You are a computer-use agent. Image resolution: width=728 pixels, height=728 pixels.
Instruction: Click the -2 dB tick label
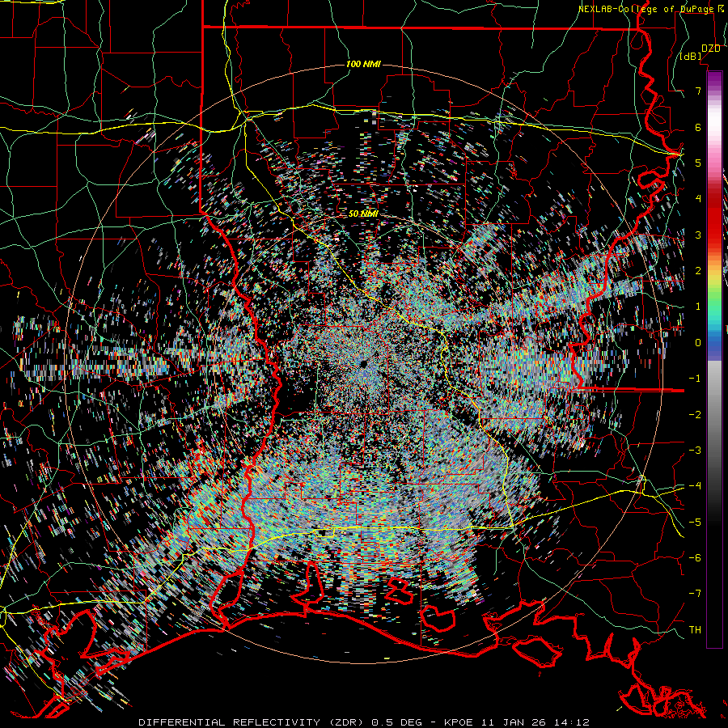[695, 414]
